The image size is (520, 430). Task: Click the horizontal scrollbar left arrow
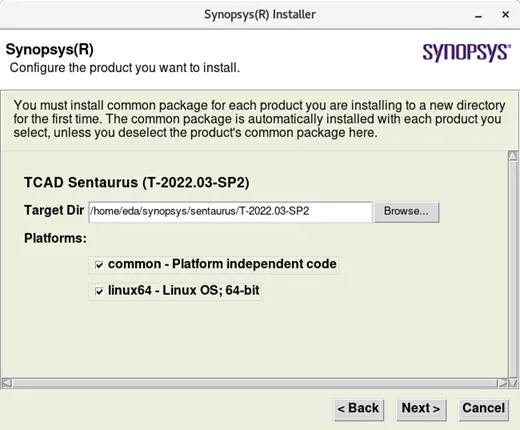[x=7, y=383]
